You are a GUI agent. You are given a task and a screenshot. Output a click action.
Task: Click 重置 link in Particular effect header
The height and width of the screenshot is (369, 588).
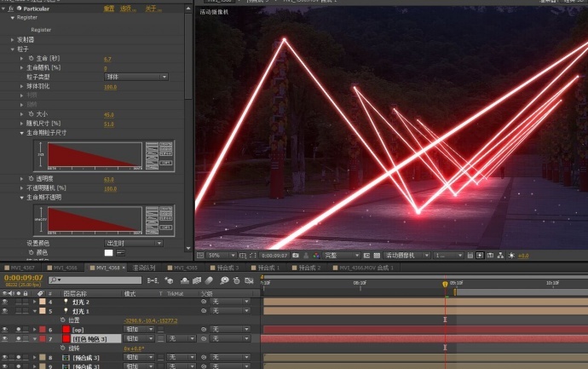point(108,8)
